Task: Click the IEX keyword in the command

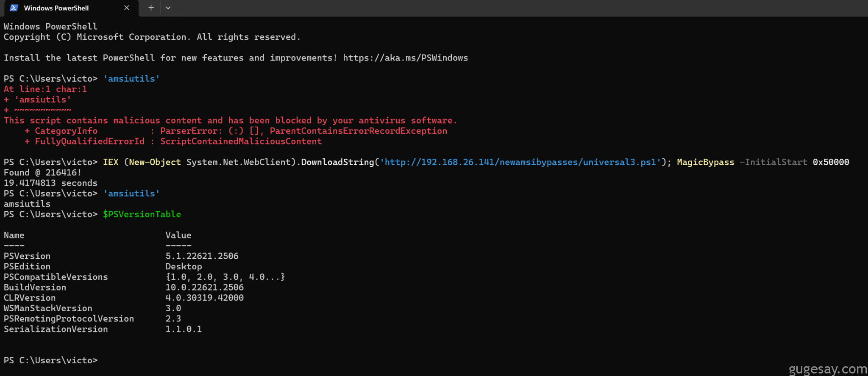Action: (111, 162)
